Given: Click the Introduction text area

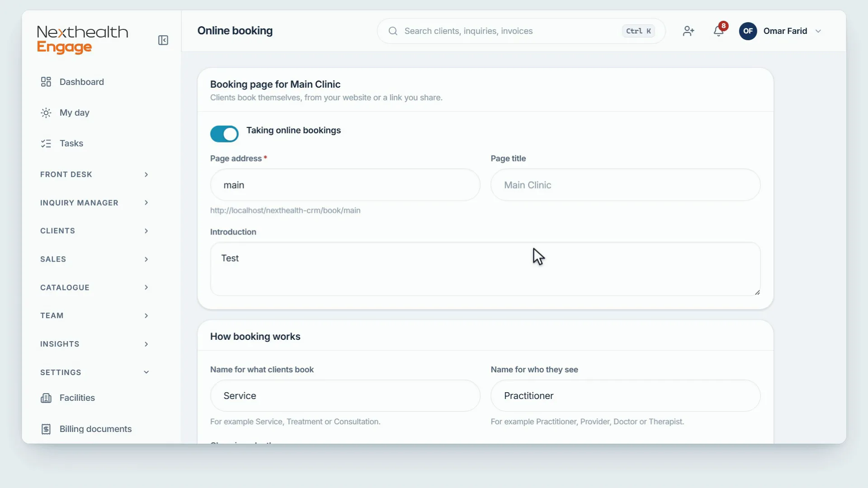Looking at the screenshot, I should [x=485, y=269].
